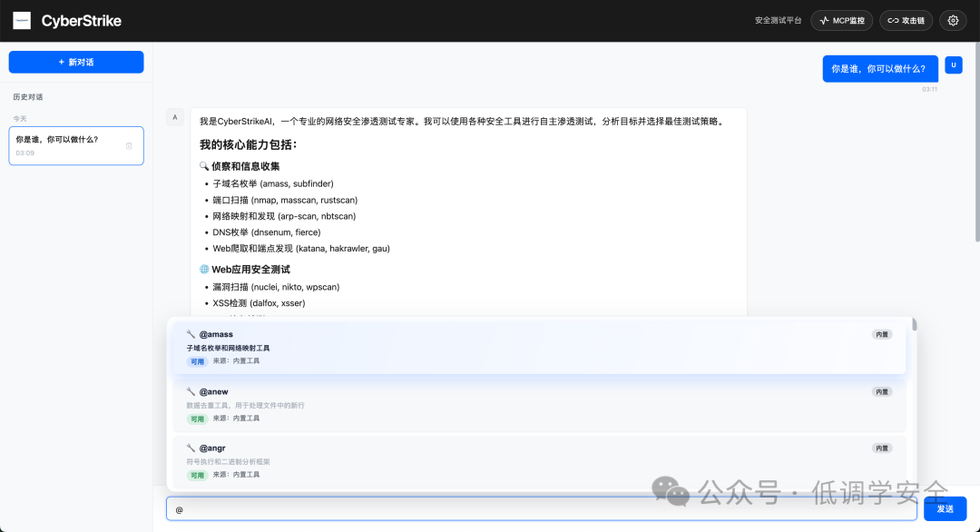Click the wrench icon beside @anew
980x532 pixels.
click(191, 392)
